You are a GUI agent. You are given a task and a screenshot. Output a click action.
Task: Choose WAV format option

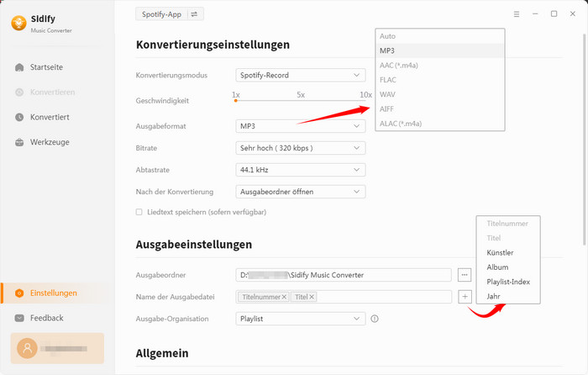440,95
